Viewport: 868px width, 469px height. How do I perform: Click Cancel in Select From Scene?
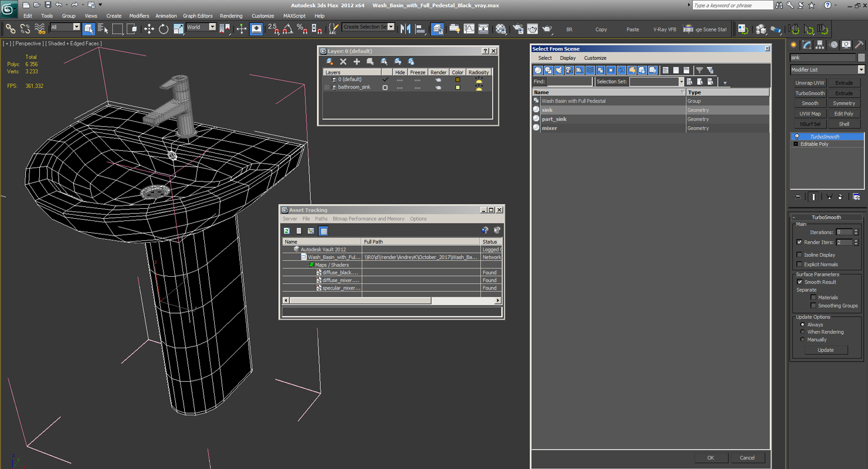point(747,458)
